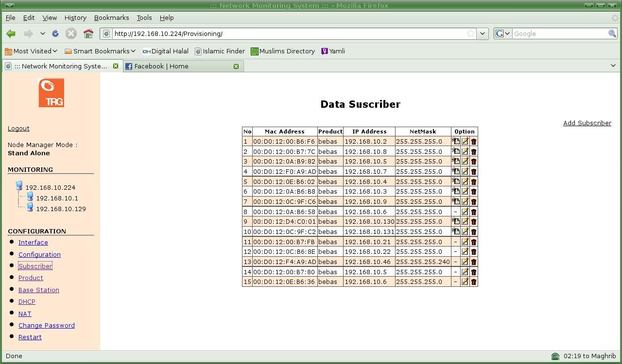622x364 pixels.
Task: Select node 192.168.10.129 in monitoring tree
Action: tap(61, 209)
